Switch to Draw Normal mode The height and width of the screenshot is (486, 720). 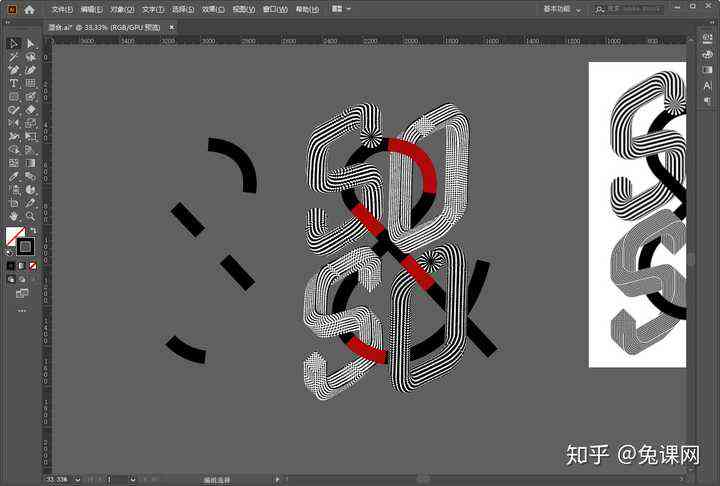pos(11,279)
